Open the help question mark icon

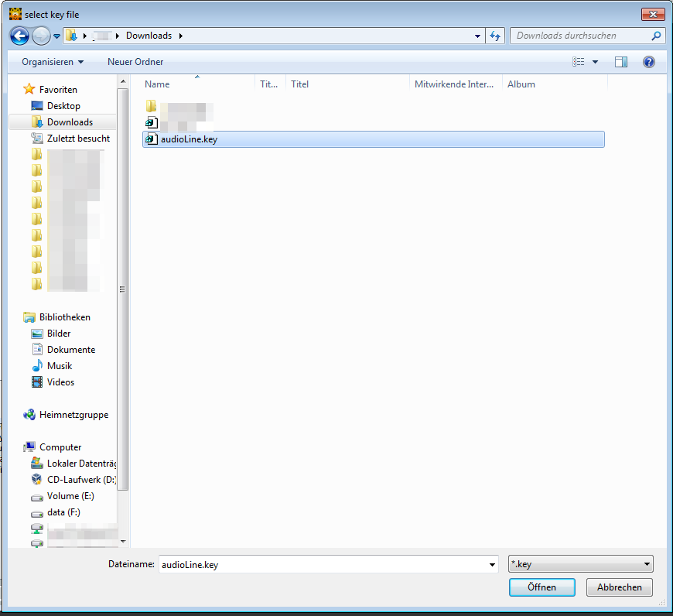[x=649, y=62]
